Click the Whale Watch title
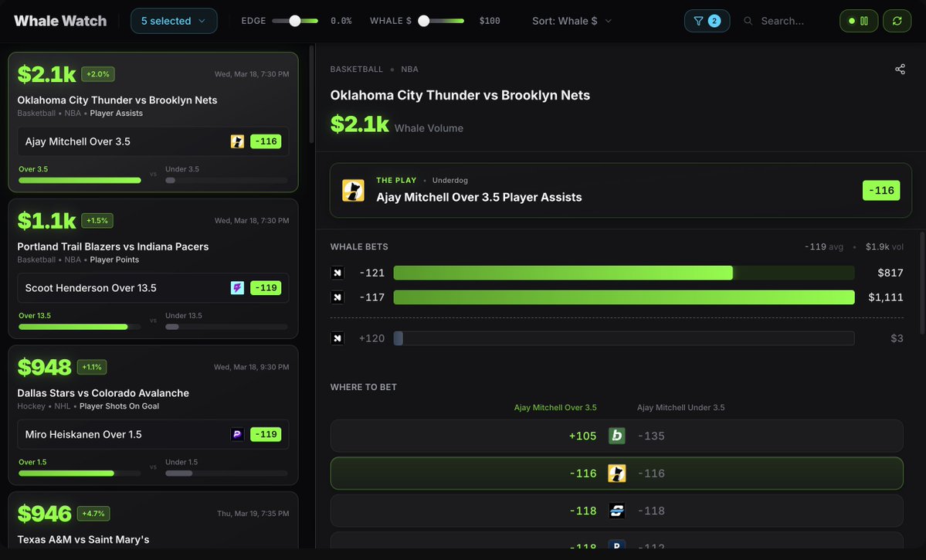This screenshot has height=560, width=926. pos(60,21)
